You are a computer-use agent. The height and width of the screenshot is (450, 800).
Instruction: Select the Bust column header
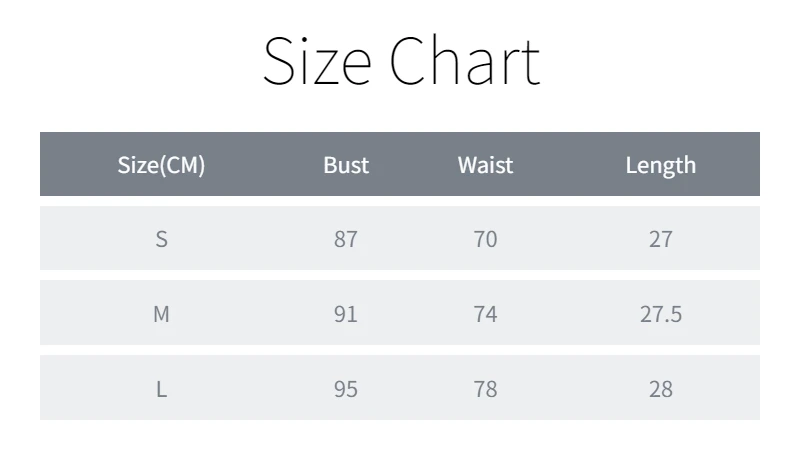(346, 165)
